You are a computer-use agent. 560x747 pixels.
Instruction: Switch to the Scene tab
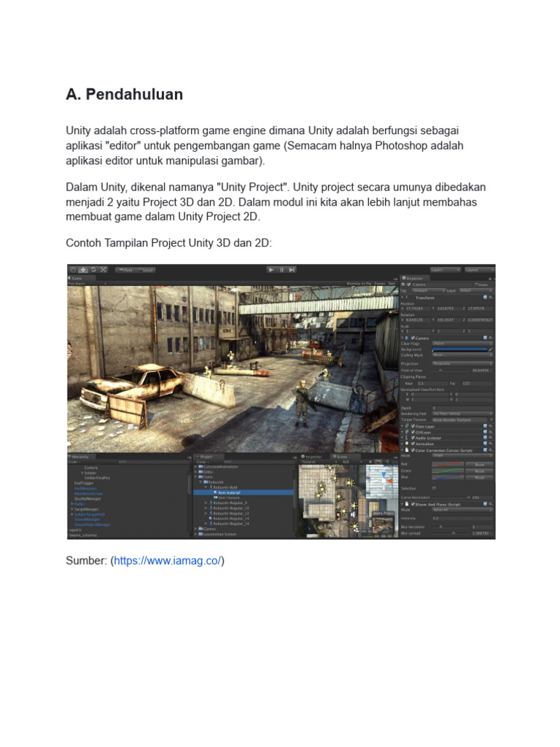345,457
